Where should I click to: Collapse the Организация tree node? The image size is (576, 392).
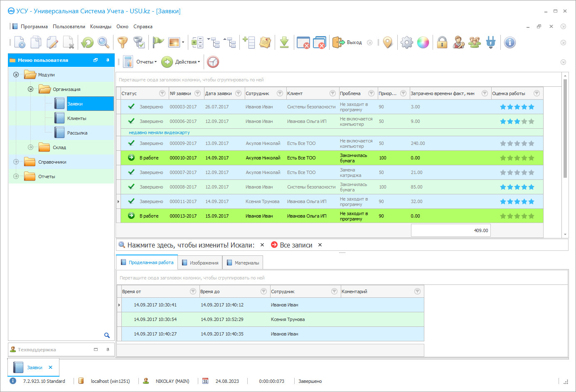[x=30, y=89]
